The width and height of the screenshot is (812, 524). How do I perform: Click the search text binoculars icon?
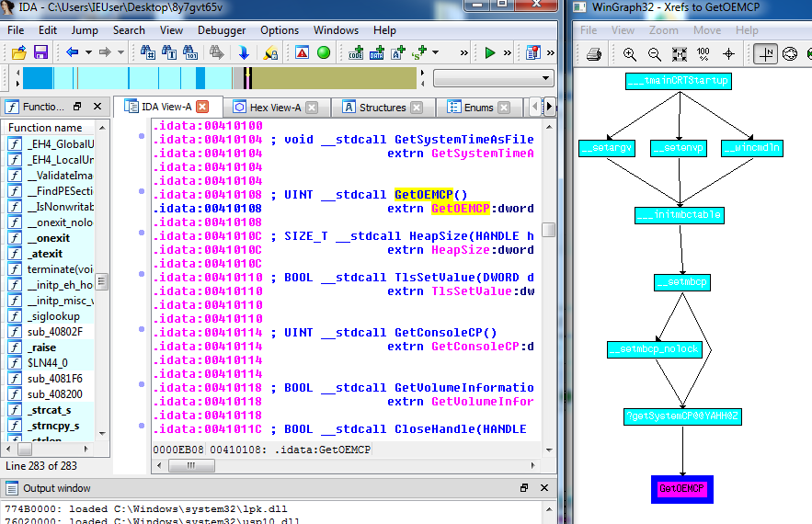[169, 52]
